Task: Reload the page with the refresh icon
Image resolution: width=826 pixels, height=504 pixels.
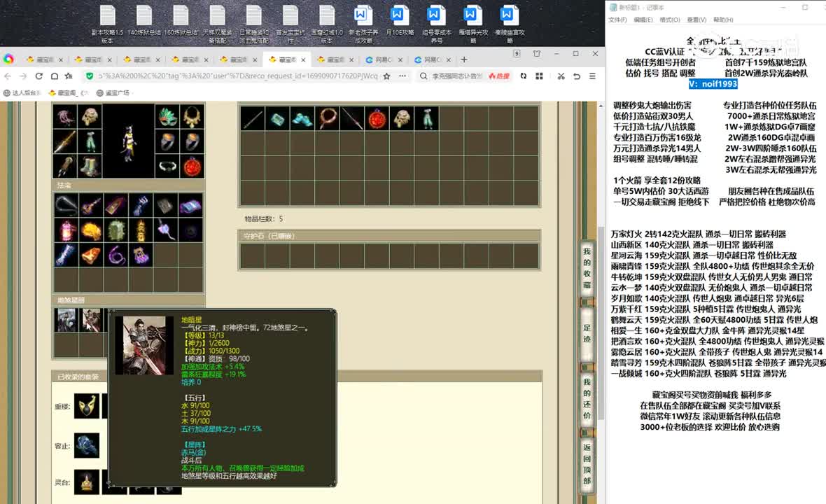Action: pos(38,76)
